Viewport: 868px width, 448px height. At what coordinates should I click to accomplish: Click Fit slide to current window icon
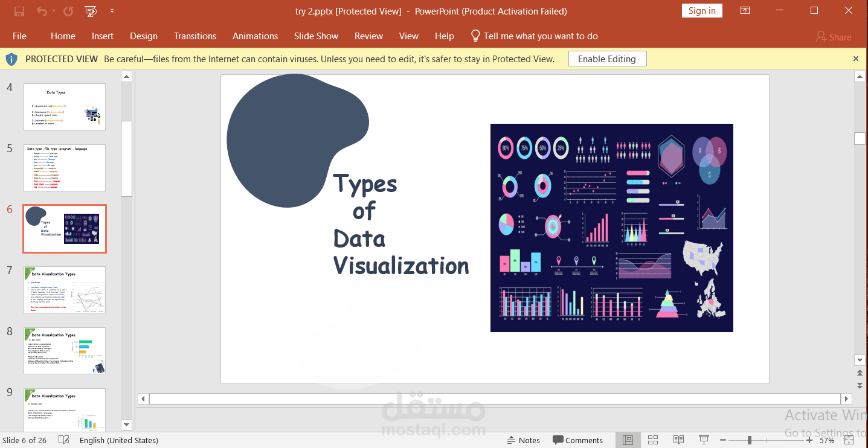(x=849, y=440)
